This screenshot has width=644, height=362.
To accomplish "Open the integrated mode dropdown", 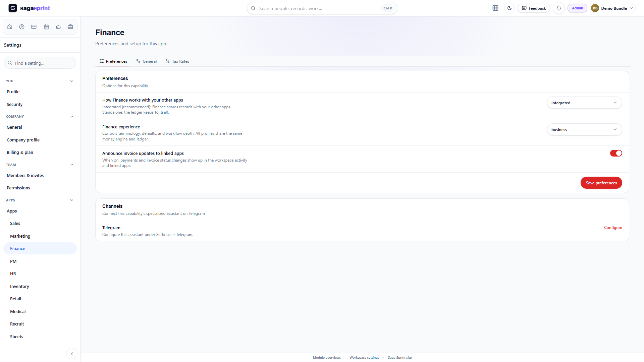I will [x=584, y=103].
